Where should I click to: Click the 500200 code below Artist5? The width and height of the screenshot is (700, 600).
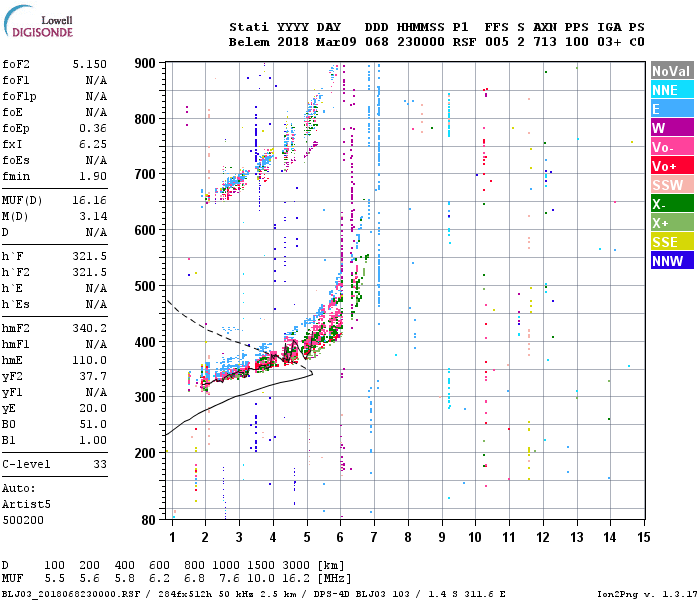coord(23,520)
